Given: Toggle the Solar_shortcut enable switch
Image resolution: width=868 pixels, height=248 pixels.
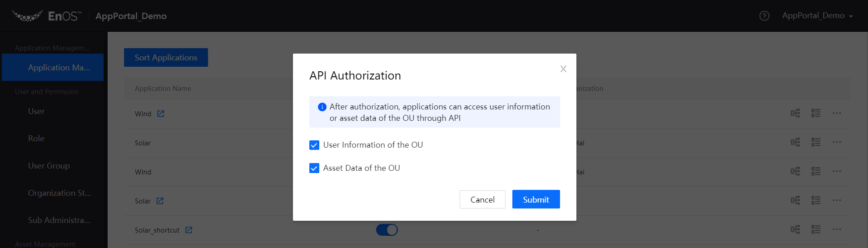Looking at the screenshot, I should tap(387, 230).
